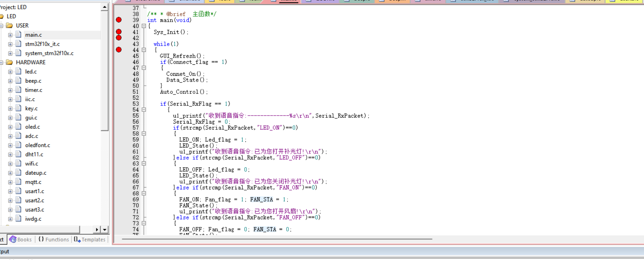Click the usart1.c file icon
The width and height of the screenshot is (644, 260).
tap(18, 191)
